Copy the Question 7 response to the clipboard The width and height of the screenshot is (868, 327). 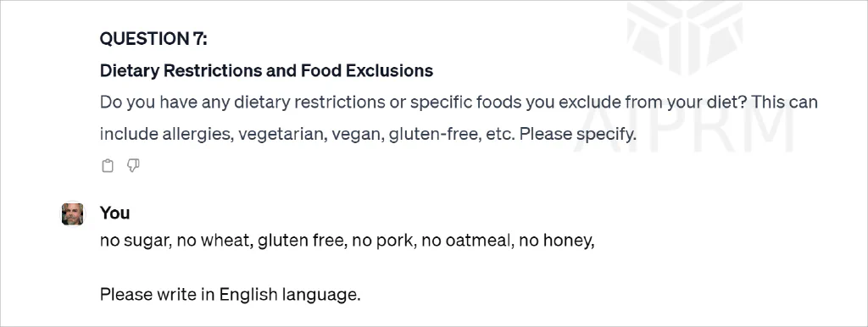pyautogui.click(x=108, y=165)
